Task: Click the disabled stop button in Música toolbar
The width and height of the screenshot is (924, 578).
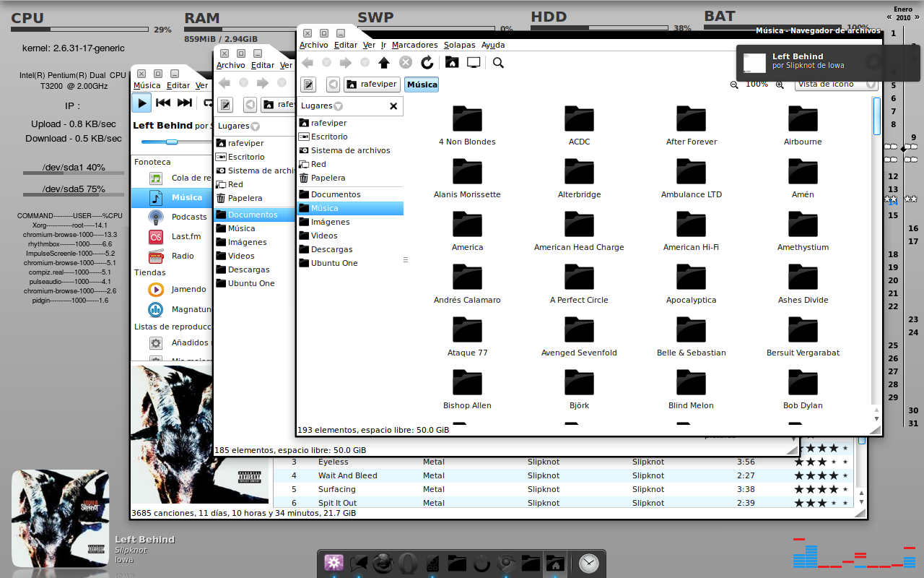Action: (x=406, y=63)
